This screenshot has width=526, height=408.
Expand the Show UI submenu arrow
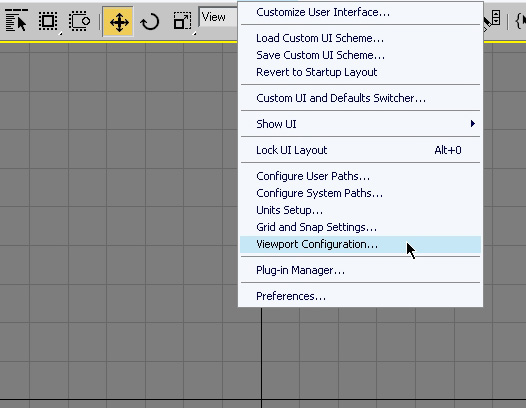pyautogui.click(x=473, y=123)
